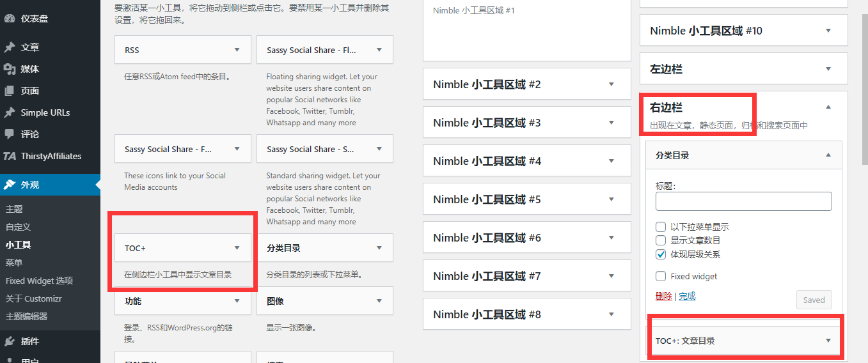The image size is (868, 363).
Task: Open the 自定义 submenu item
Action: point(18,227)
